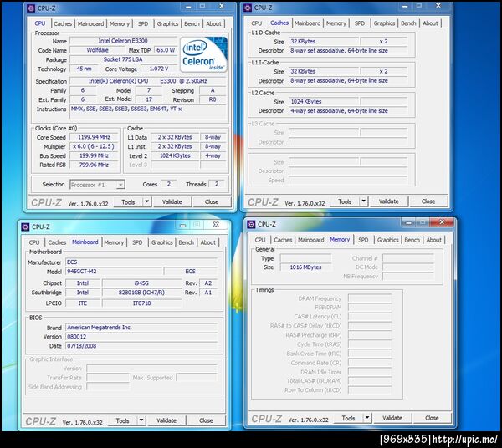This screenshot has height=448, width=502.
Task: Click the Package value Socket 775 LGA
Action: point(123,59)
